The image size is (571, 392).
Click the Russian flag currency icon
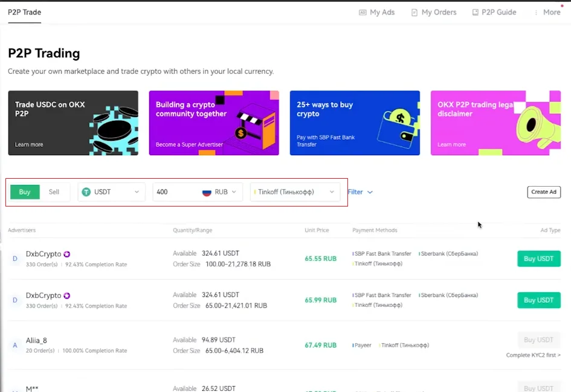tap(207, 192)
